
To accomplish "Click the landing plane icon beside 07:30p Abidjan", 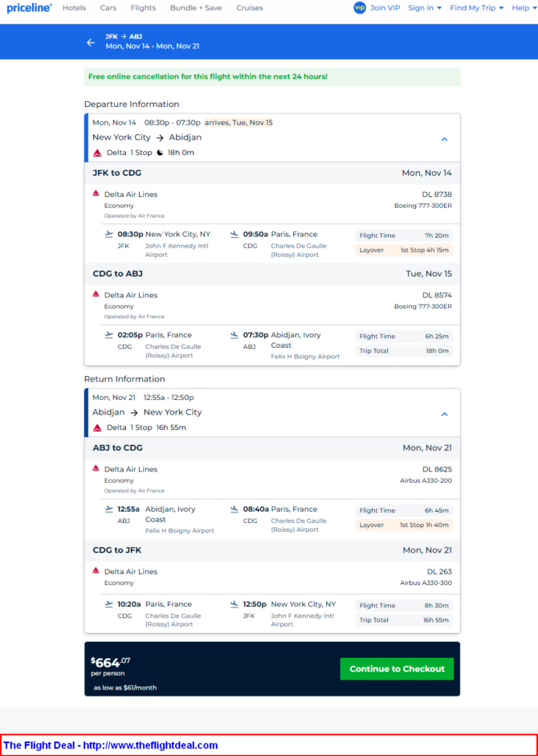I will click(x=234, y=335).
